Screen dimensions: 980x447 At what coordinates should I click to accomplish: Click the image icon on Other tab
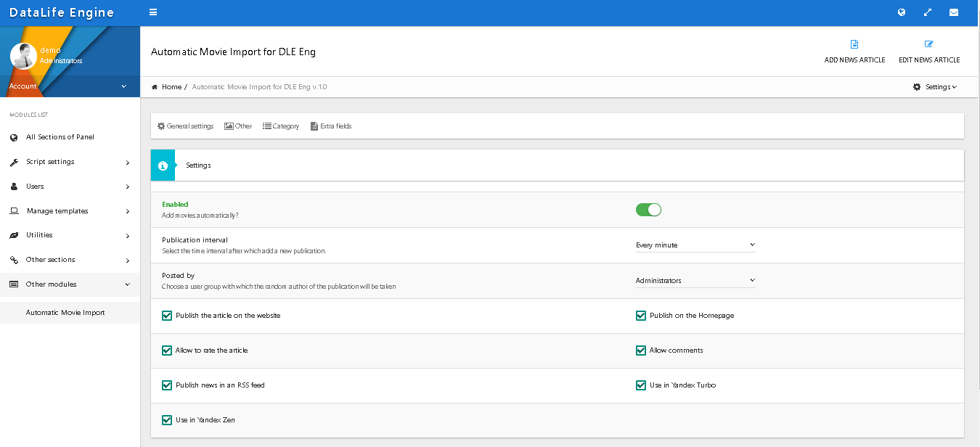229,126
